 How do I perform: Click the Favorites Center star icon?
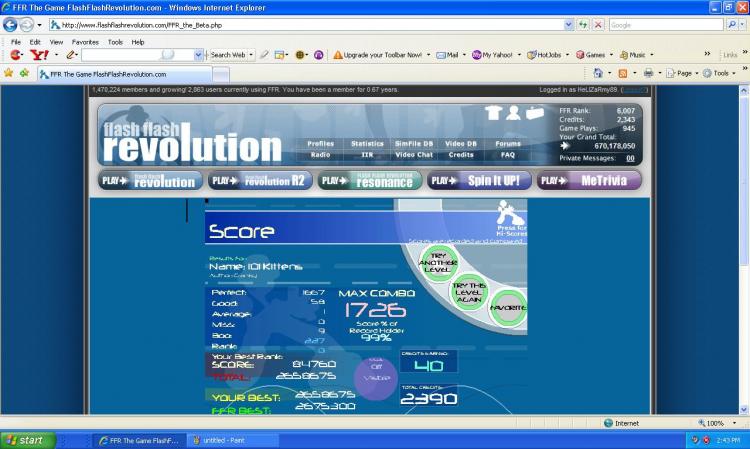(x=9, y=73)
